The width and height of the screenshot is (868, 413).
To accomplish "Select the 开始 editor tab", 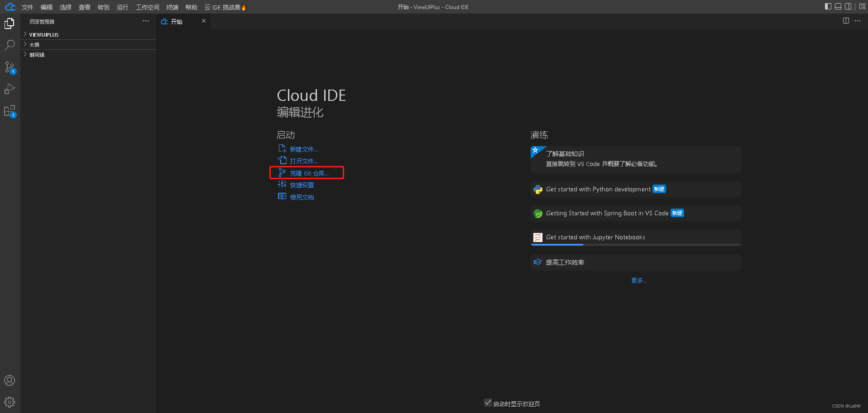I will 183,21.
